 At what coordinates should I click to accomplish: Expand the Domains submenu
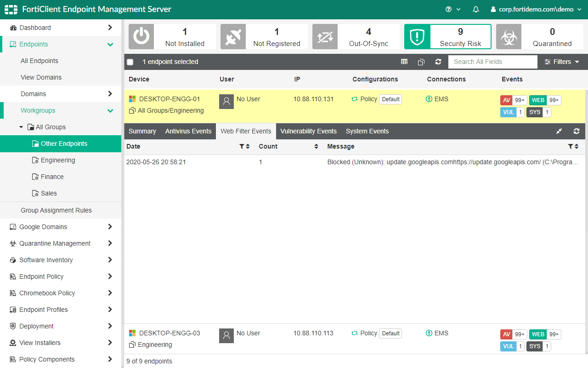pos(110,94)
